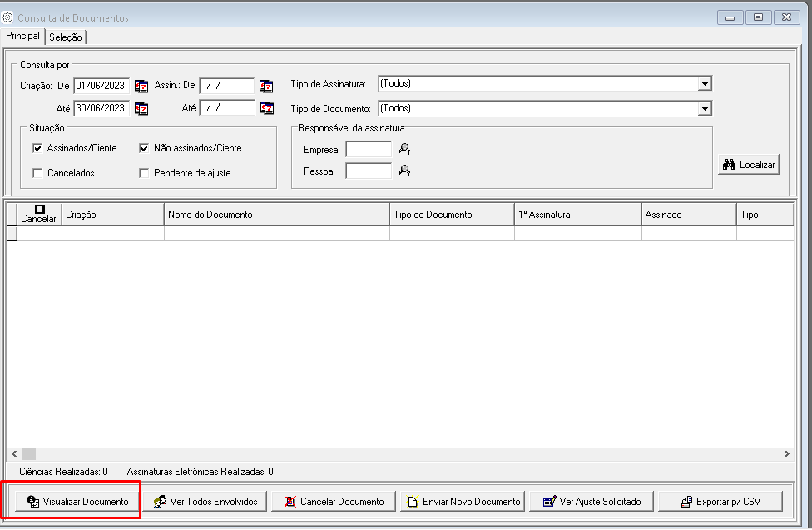Open calendar for Criação De date

(x=141, y=86)
